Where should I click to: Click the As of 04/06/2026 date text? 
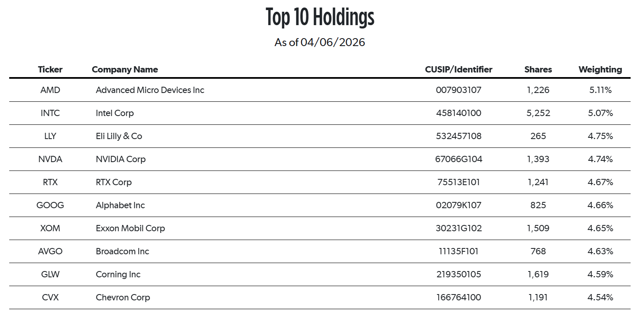320,42
